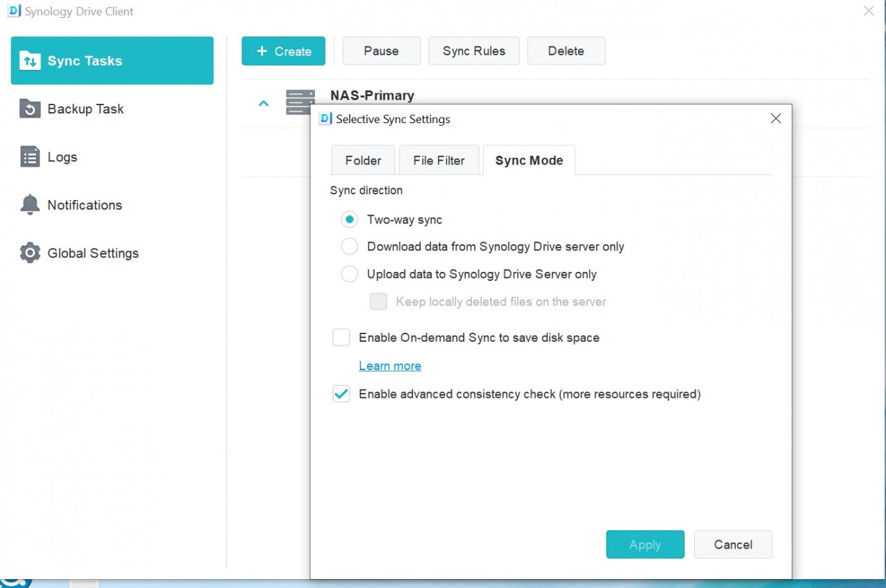This screenshot has height=588, width=886.
Task: Click the Apply button
Action: tap(644, 544)
